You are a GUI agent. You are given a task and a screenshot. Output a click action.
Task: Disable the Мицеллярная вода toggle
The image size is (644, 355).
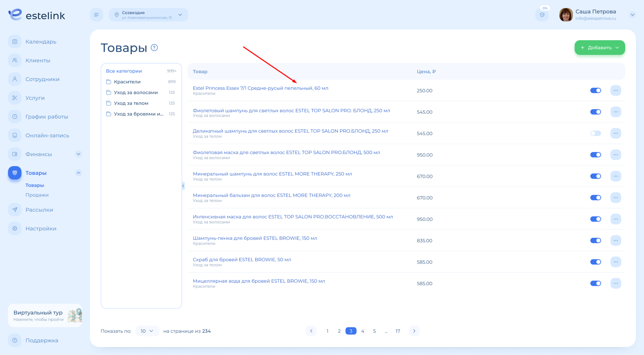pyautogui.click(x=596, y=283)
